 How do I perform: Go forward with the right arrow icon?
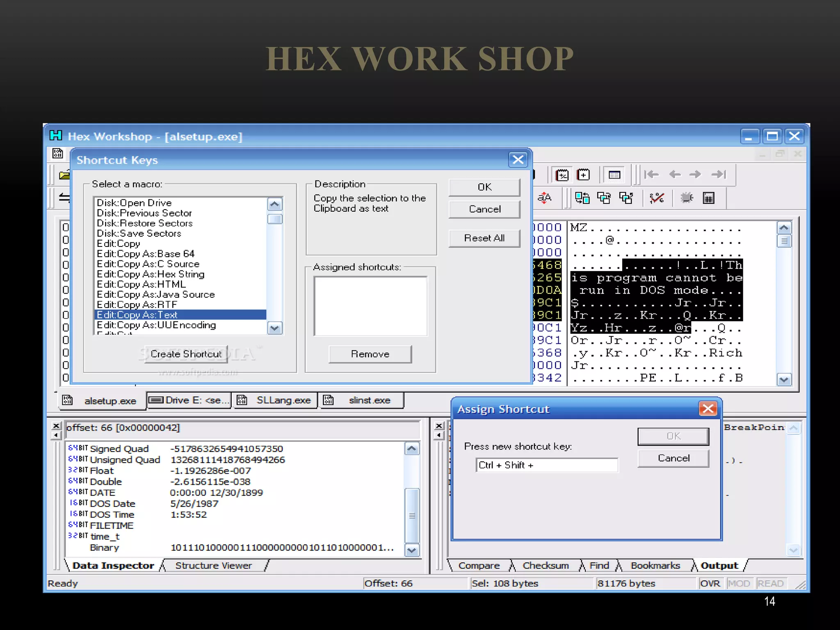coord(695,175)
